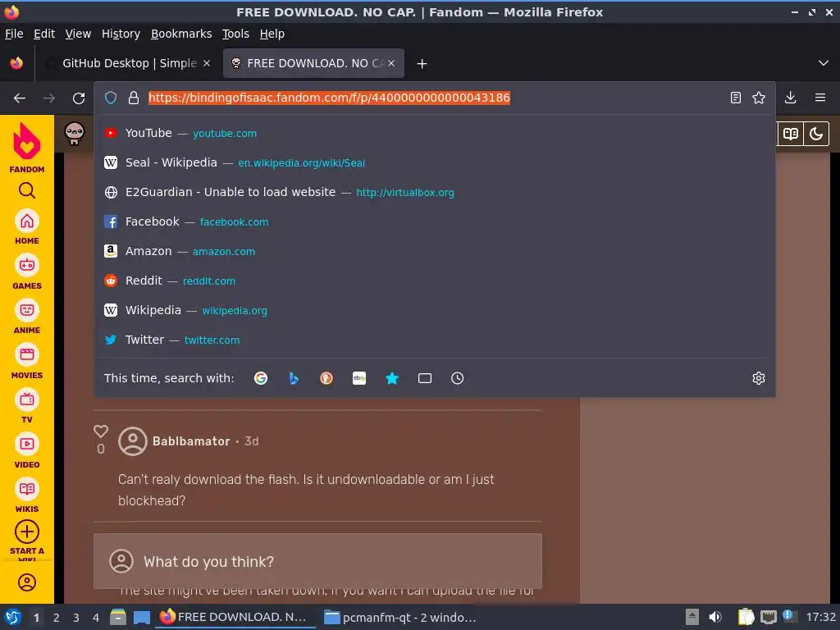Search this time with DuckDuckGo
The image size is (840, 630).
coord(326,378)
